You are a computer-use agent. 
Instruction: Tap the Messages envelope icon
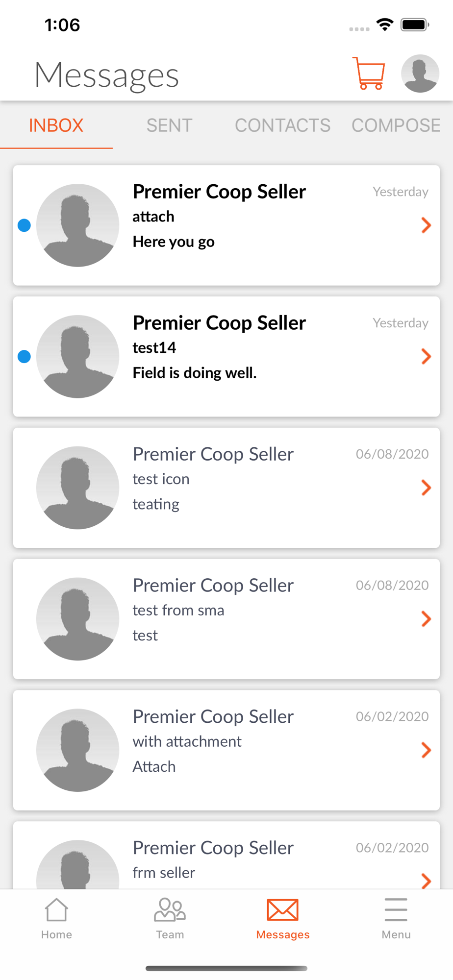point(283,910)
